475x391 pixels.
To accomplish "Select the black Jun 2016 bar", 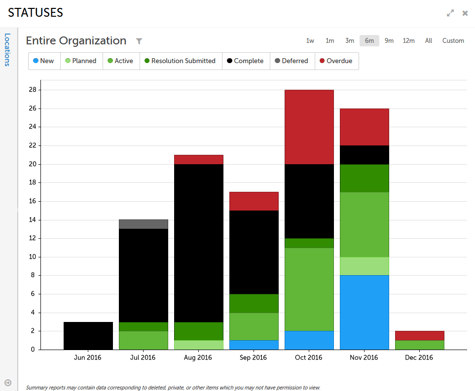I will (x=88, y=336).
